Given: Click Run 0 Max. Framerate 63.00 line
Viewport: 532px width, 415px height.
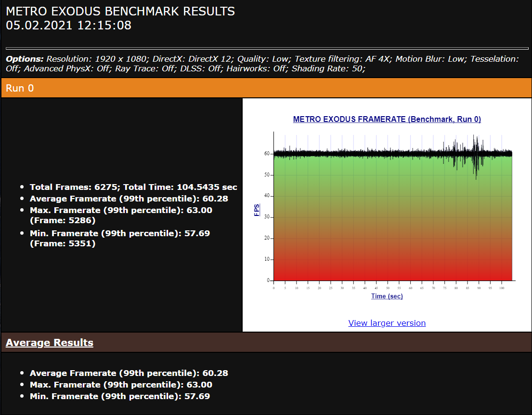Looking at the screenshot, I should pos(121,215).
